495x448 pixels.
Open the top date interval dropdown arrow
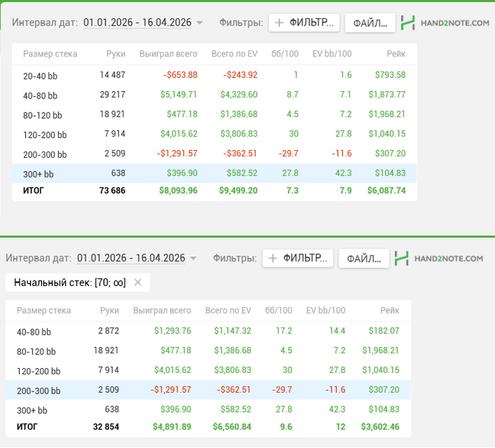click(x=199, y=23)
